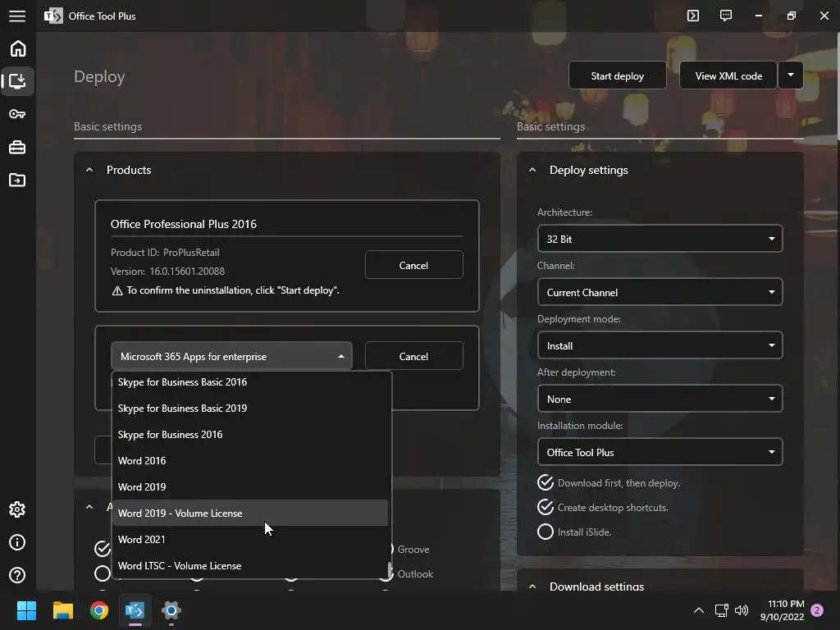The width and height of the screenshot is (840, 630).
Task: Open the hamburger navigation menu
Action: 17,16
